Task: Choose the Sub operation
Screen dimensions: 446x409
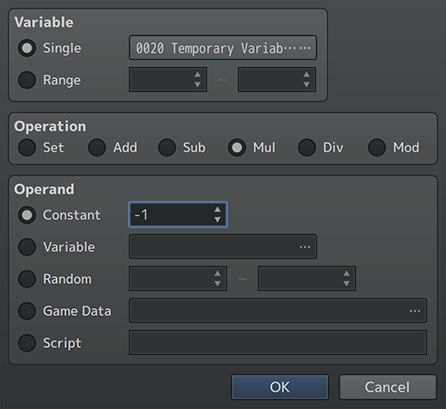Action: tap(167, 147)
